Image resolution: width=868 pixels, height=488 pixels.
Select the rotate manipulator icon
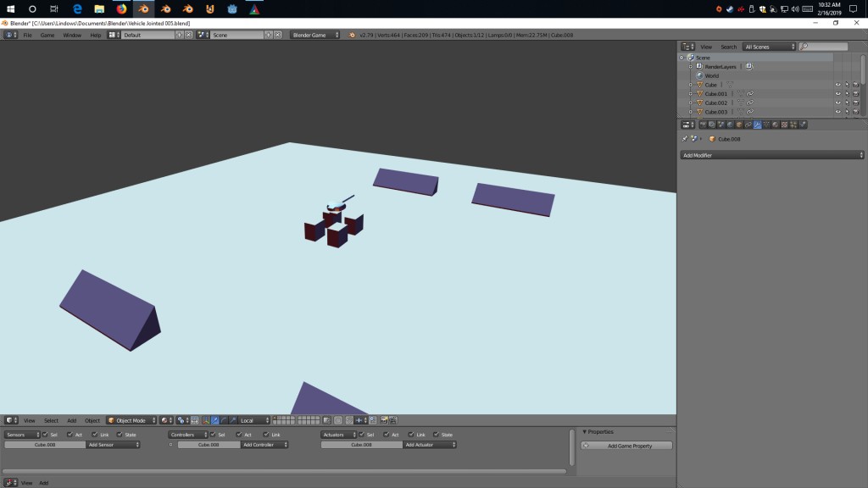click(223, 419)
